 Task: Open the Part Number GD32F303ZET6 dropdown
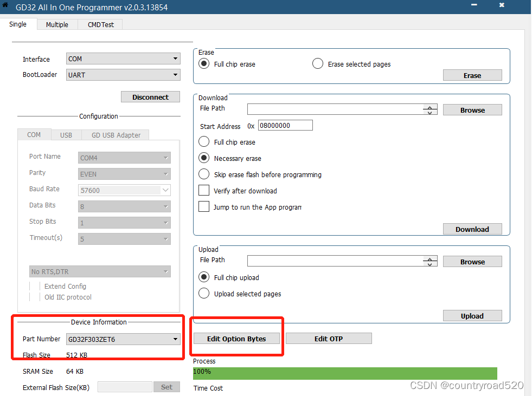tap(123, 339)
